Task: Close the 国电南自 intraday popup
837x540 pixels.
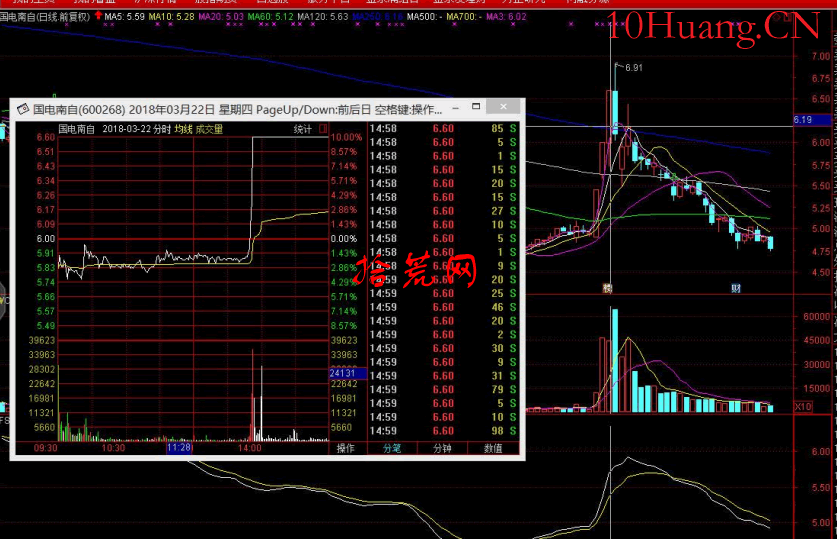Action: point(503,107)
